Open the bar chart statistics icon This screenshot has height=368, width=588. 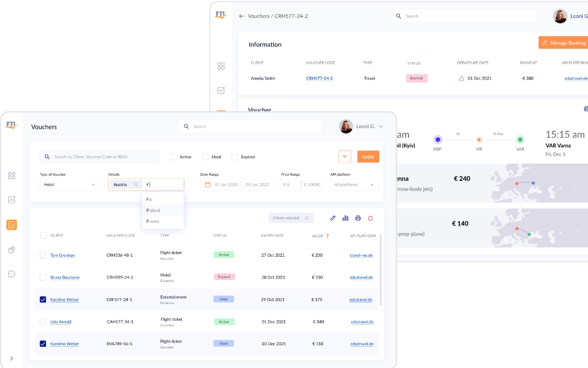[x=345, y=218]
